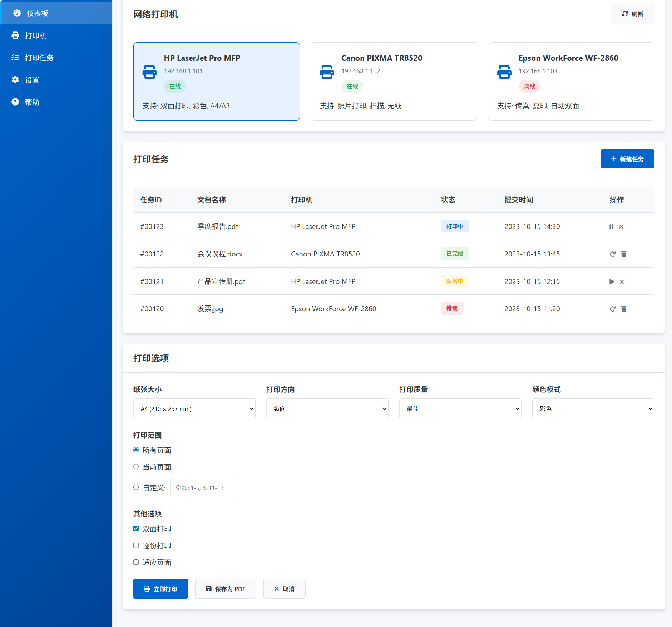Click the 离线 badge on Epson card
The width and height of the screenshot is (672, 627).
click(x=530, y=86)
